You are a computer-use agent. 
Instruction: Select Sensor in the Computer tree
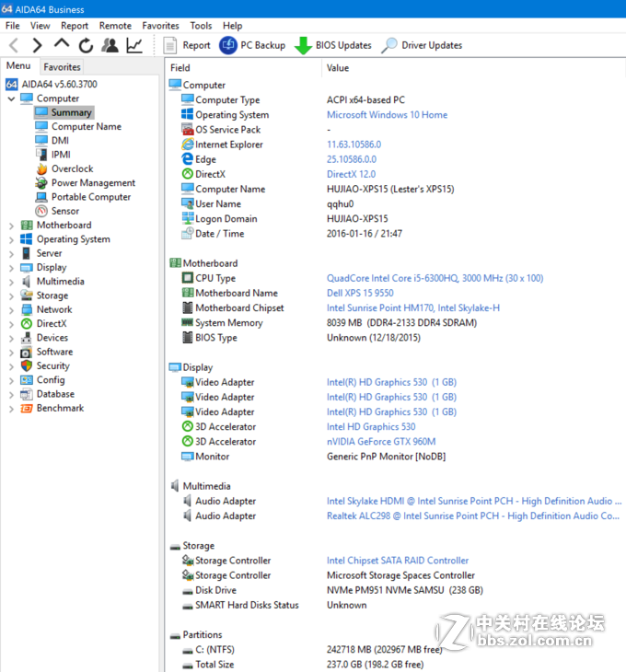click(x=64, y=211)
